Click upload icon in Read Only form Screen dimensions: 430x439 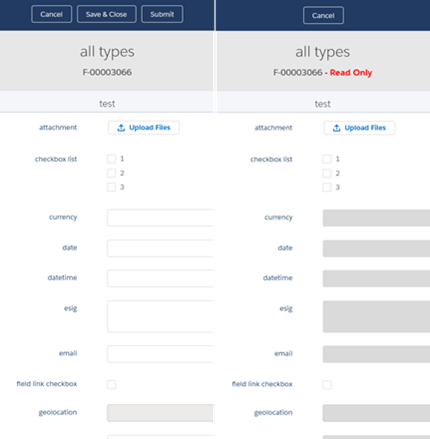337,128
